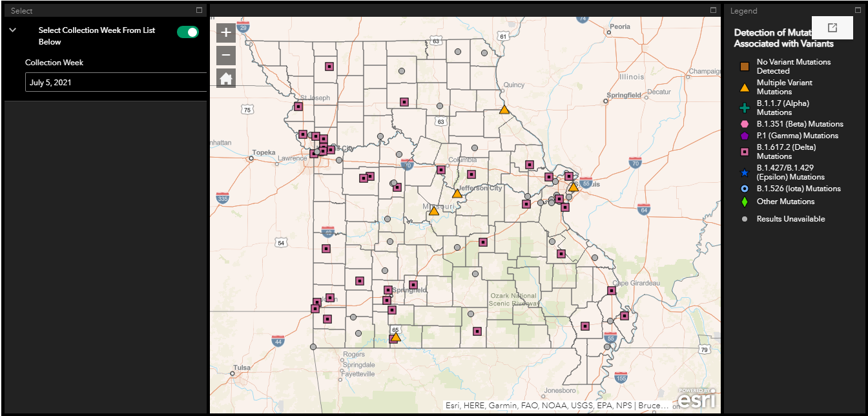Open the Collection Week dropdown
Image resolution: width=868 pixels, height=416 pixels.
coord(116,82)
